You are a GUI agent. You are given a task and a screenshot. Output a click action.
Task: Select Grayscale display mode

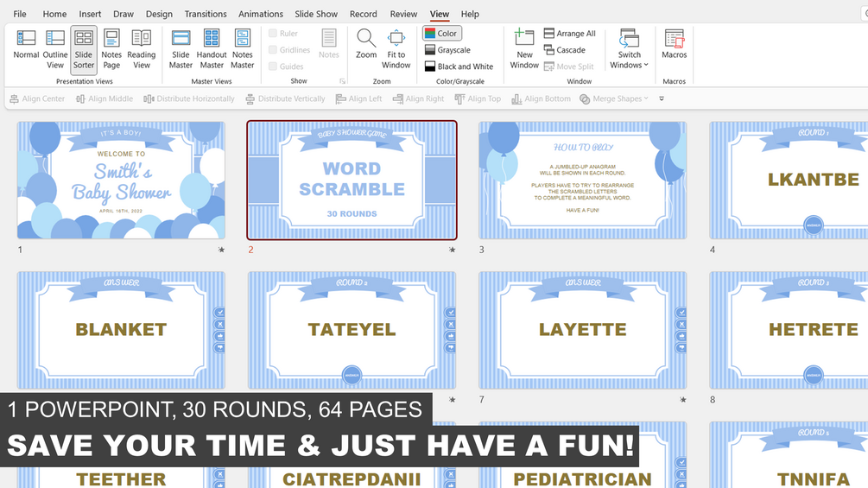(447, 50)
